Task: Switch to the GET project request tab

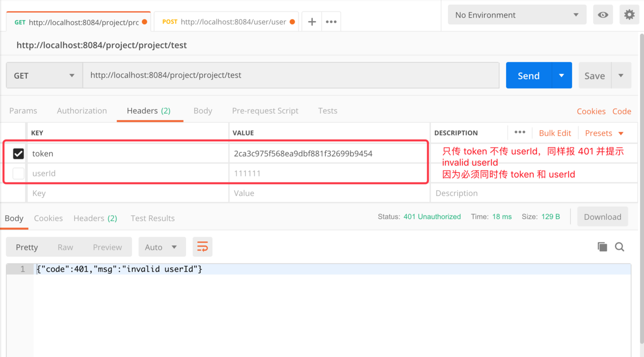Action: (x=78, y=22)
